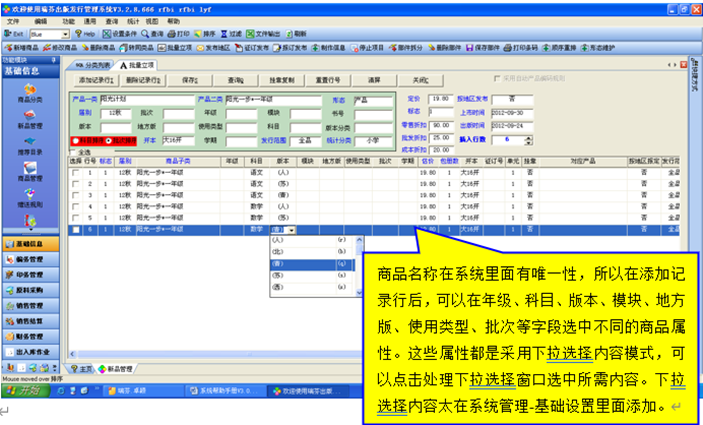Check the checkbox for row 5
Viewport: 703px width, 425px height.
[75, 218]
